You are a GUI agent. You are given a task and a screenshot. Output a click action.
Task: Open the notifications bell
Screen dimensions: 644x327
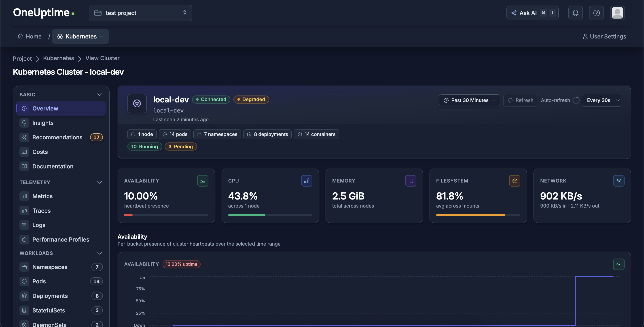[x=575, y=13]
